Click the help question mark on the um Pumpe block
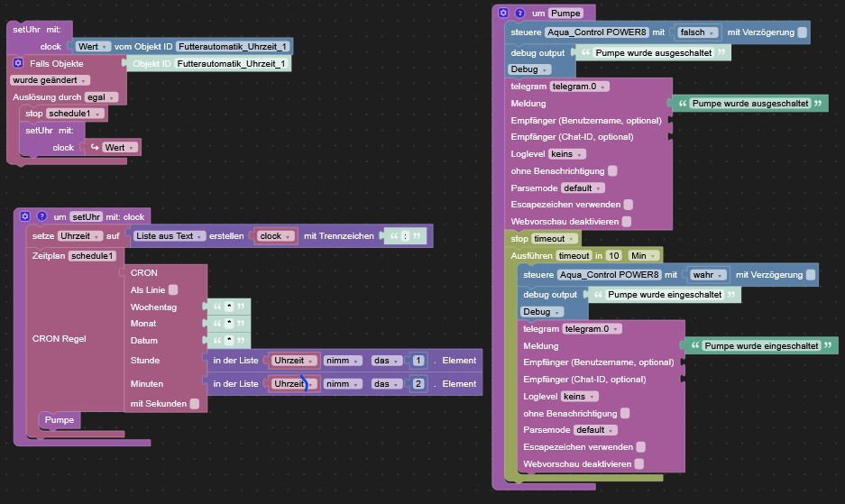 tap(518, 14)
